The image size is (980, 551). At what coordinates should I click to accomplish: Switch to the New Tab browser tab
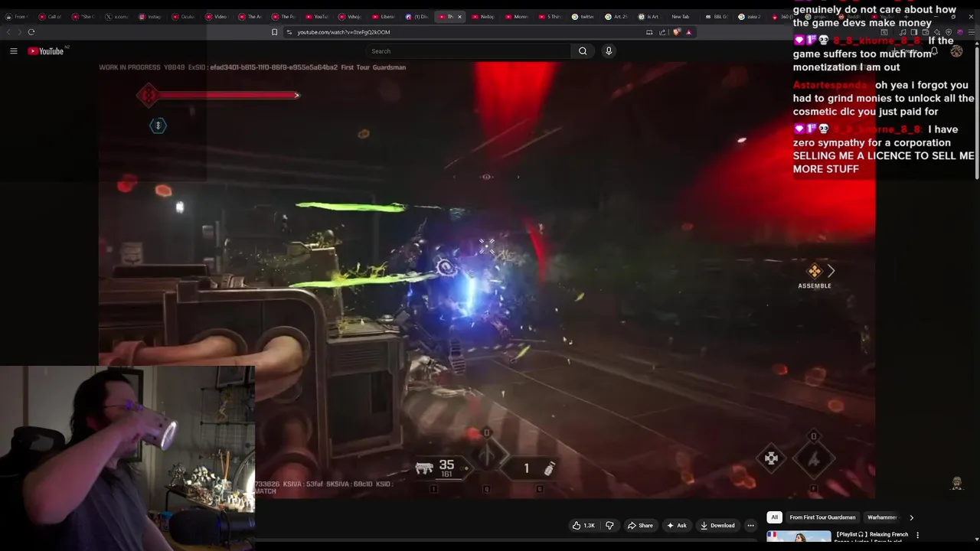681,16
